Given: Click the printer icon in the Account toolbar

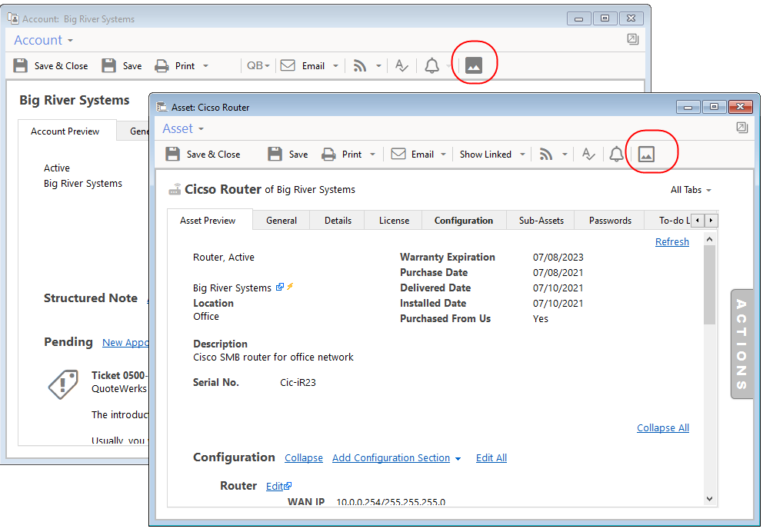Looking at the screenshot, I should pyautogui.click(x=162, y=66).
